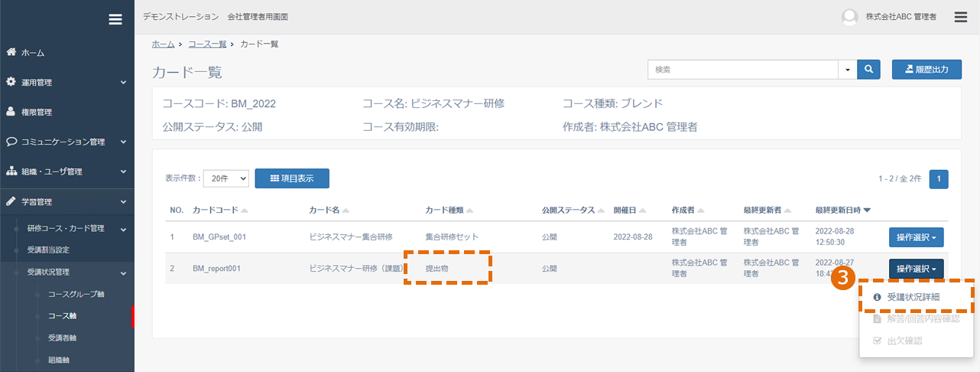
Task: Open 操作選択 dropdown for BM_GPset_001 row
Action: coord(917,237)
